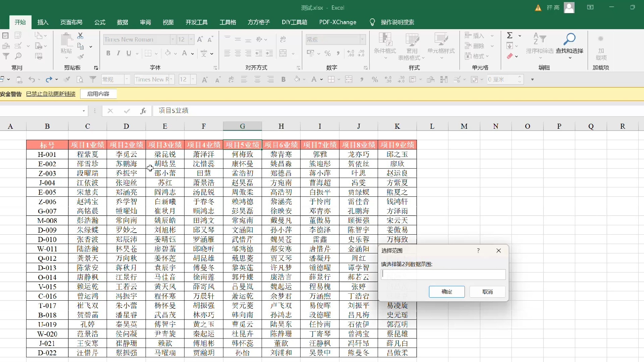The height and width of the screenshot is (362, 644).
Task: Click the Insert Function fx icon
Action: tap(143, 111)
